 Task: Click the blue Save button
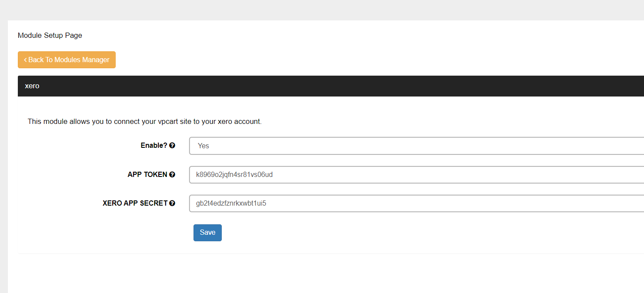point(207,233)
